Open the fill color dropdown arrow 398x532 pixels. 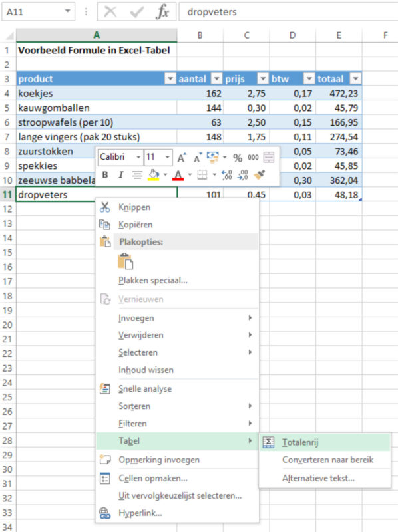165,175
